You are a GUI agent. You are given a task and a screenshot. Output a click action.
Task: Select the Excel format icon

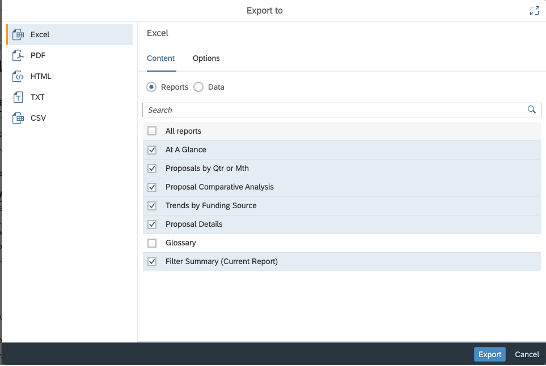[x=18, y=34]
